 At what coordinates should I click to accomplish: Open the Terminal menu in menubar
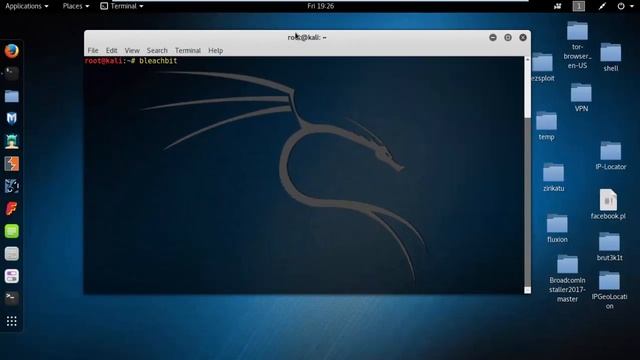[x=188, y=51]
